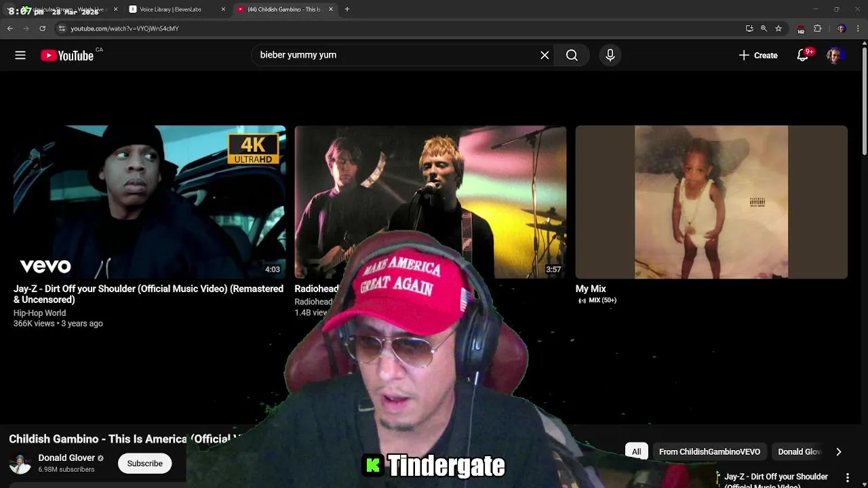The height and width of the screenshot is (488, 868).
Task: Clear the search text with the X
Action: coord(545,56)
